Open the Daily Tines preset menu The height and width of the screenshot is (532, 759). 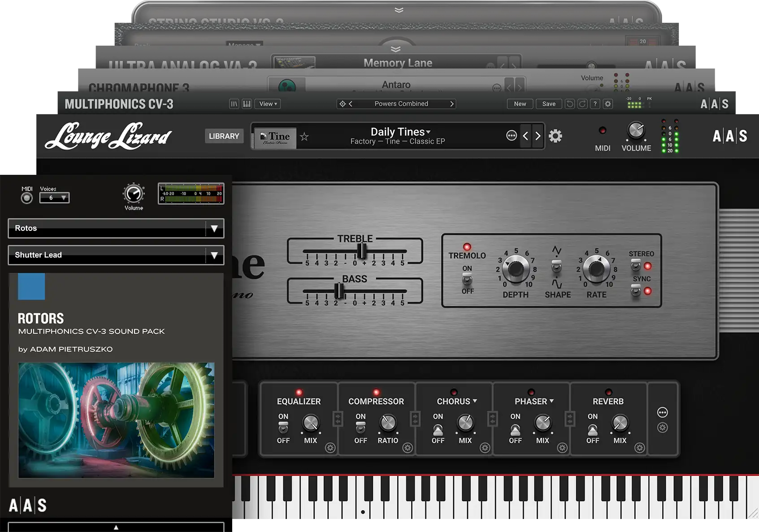click(x=399, y=131)
